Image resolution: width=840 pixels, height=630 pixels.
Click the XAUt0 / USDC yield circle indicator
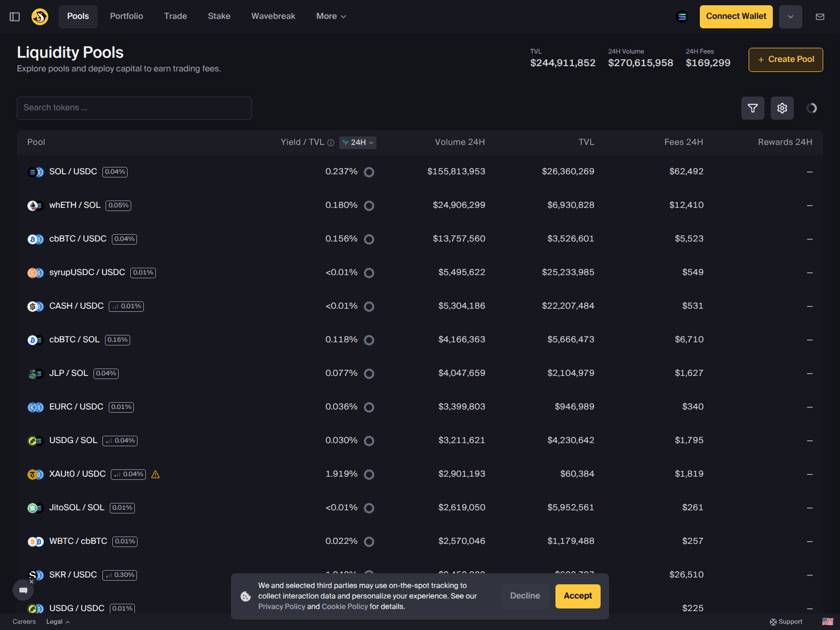(x=369, y=475)
